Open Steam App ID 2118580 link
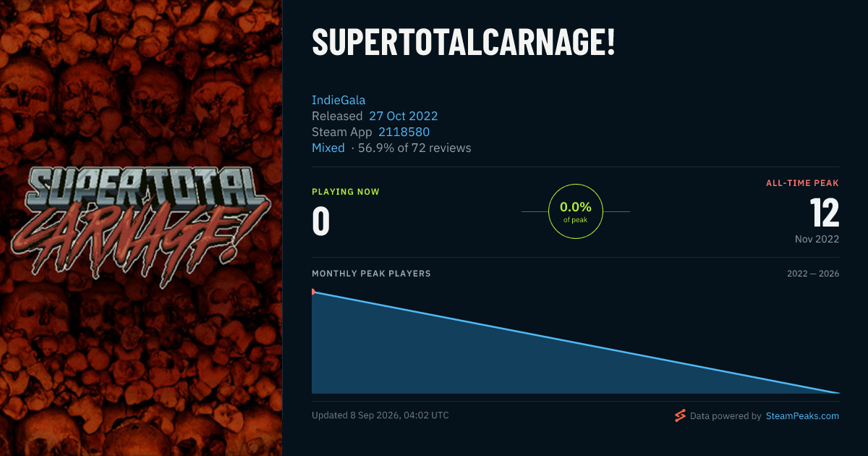868x456 pixels. tap(404, 132)
